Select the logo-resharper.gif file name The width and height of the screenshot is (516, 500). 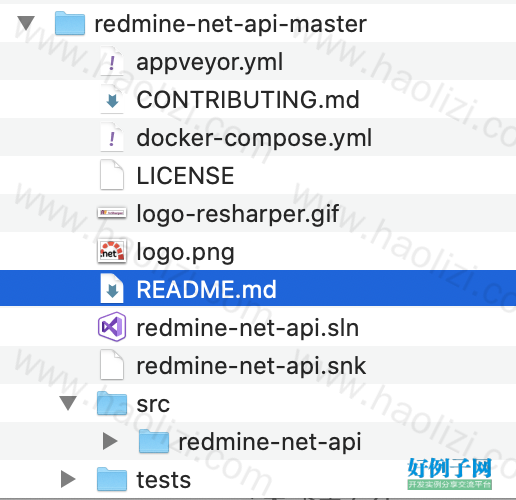tap(238, 214)
